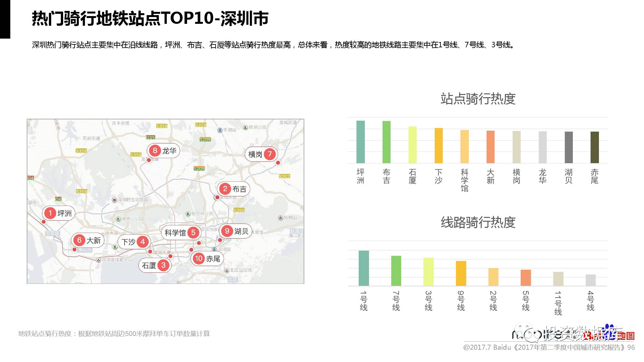
Task: Click the 站点骑行热度 chart title
Action: click(478, 99)
